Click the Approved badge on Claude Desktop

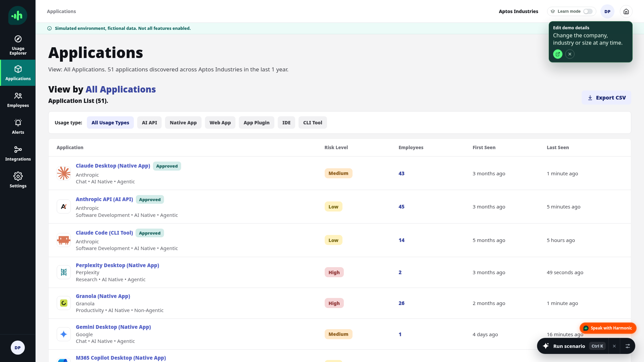[x=167, y=166]
